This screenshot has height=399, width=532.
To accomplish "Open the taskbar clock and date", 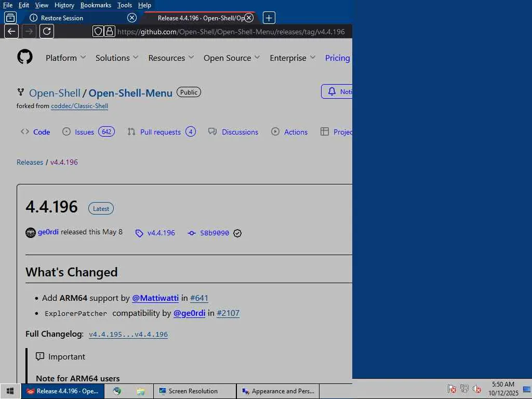I will tap(503, 389).
